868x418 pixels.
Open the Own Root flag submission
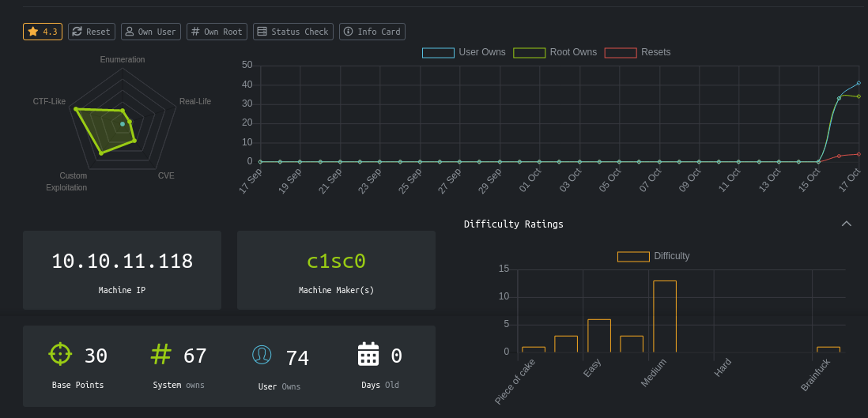[x=217, y=32]
